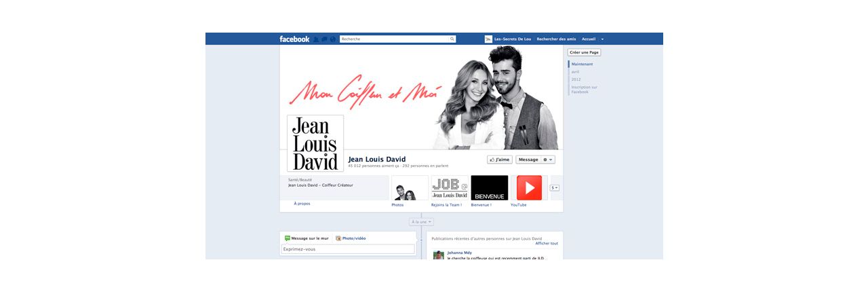Select the Photo/vidéo post option
Viewport: 868px width, 292px height.
351,238
